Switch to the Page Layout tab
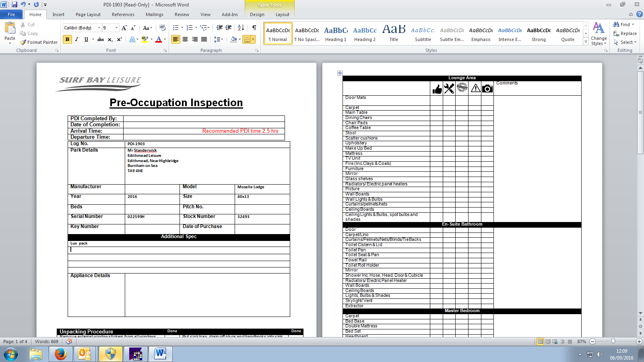This screenshot has height=362, width=644. tap(88, 14)
